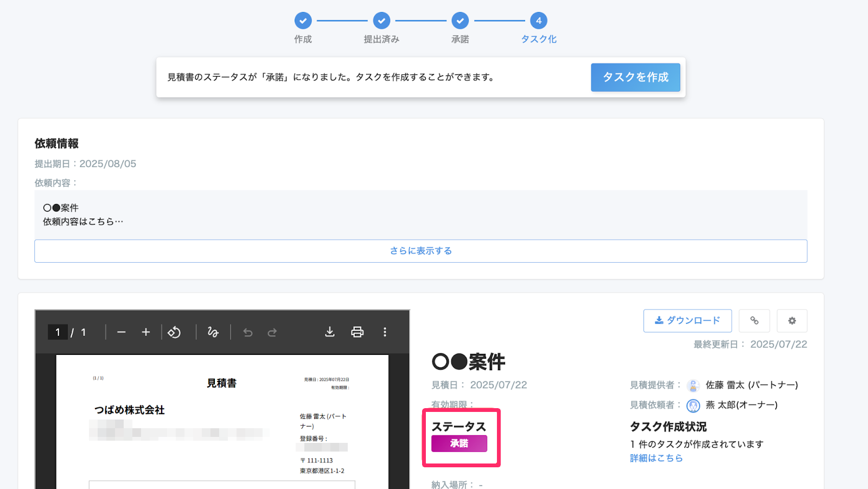Click the タスク作成状況 heading
Image resolution: width=868 pixels, height=489 pixels.
click(x=668, y=427)
